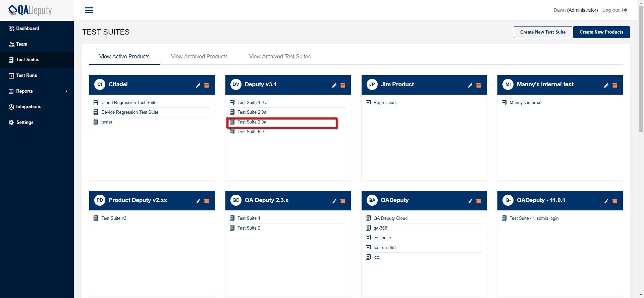
Task: Open the test-qa-368 suite
Action: coord(384,247)
